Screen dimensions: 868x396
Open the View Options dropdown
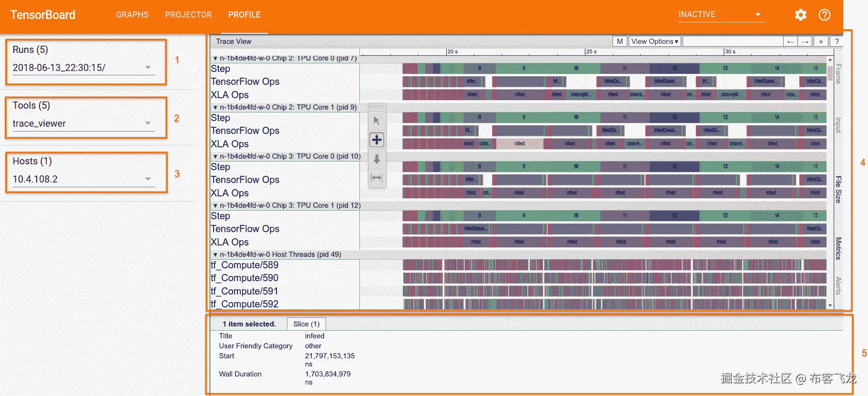pyautogui.click(x=654, y=41)
